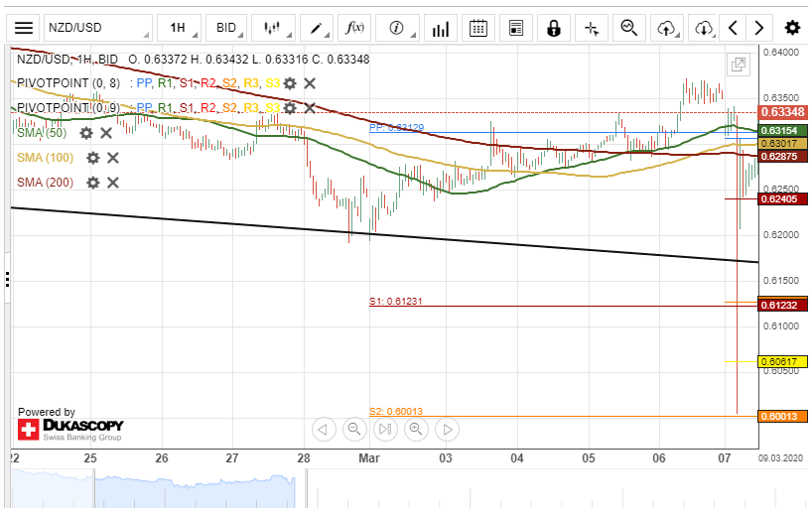Click the SMA (100) label
Image resolution: width=812 pixels, height=517 pixels.
click(x=45, y=158)
